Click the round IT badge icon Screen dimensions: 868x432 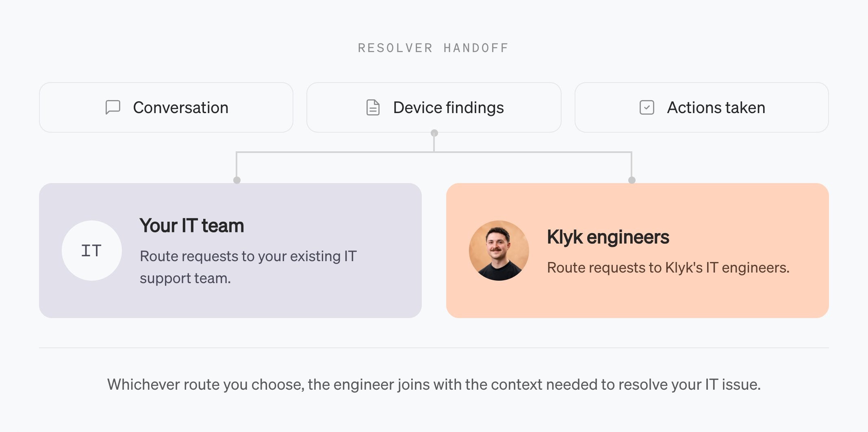pyautogui.click(x=92, y=251)
